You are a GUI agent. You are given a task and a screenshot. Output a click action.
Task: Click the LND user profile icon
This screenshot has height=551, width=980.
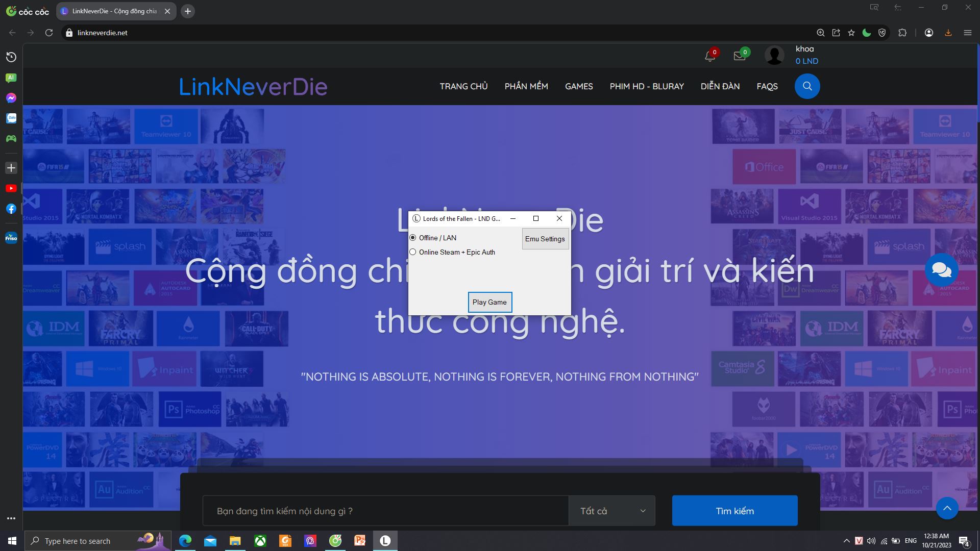(x=775, y=55)
